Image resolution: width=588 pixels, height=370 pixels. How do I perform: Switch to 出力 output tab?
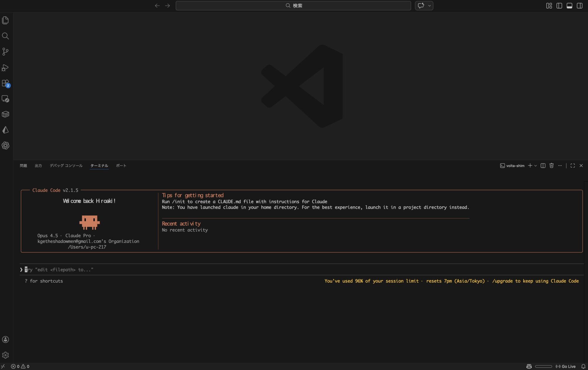click(x=38, y=166)
